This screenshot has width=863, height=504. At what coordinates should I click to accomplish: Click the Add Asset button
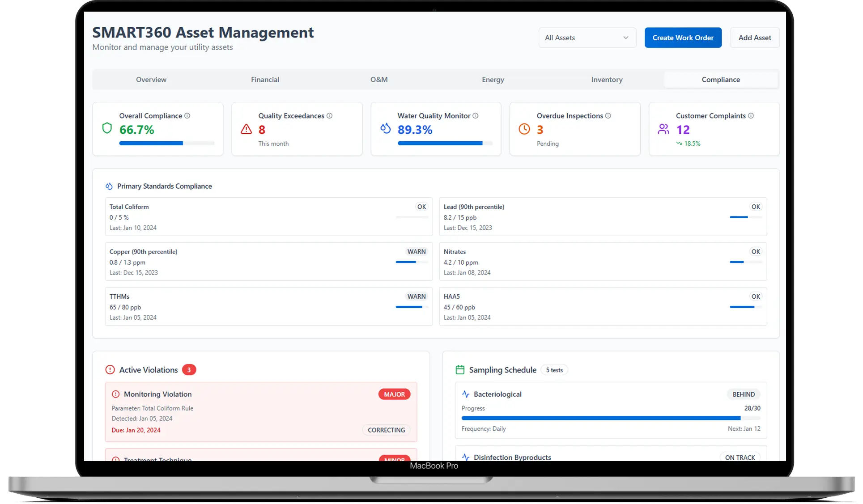754,38
